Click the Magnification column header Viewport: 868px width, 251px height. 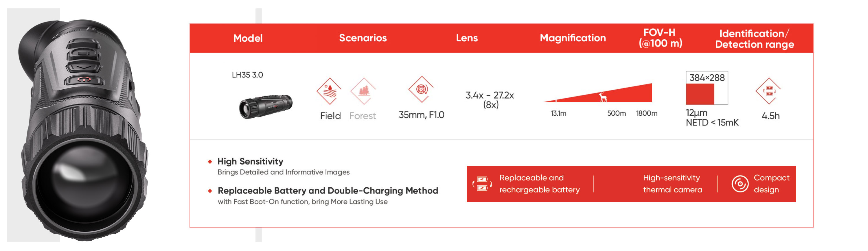pos(573,38)
